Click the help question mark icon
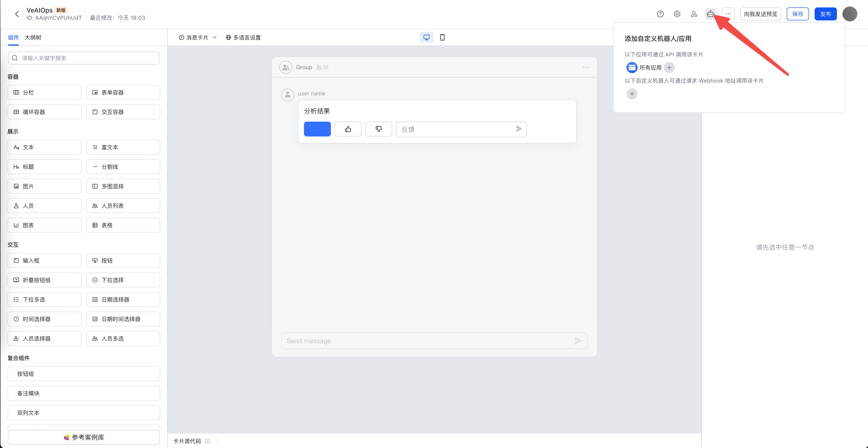Viewport: 868px width, 448px height. click(x=660, y=14)
